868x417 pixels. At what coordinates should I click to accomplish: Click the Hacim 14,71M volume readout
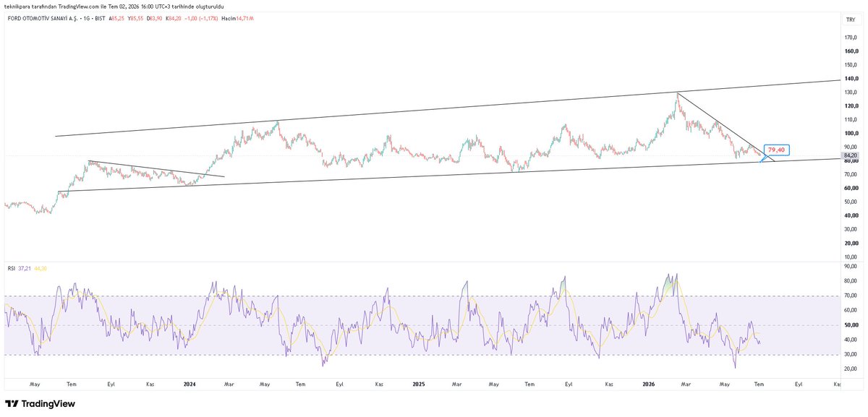pos(237,18)
